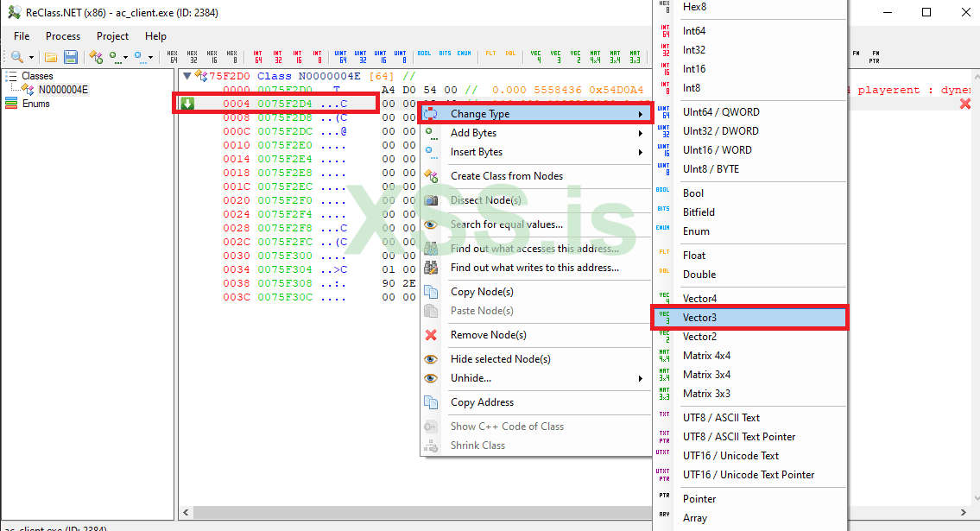Screen dimensions: 980x531
Task: Select the HEX 64 toolbar type icon
Action: (x=173, y=57)
